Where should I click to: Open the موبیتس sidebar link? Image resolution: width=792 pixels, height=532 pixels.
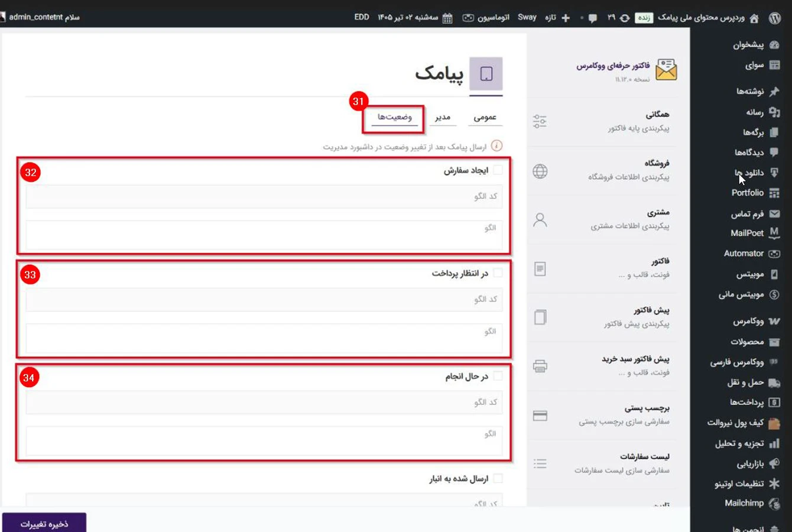click(750, 274)
